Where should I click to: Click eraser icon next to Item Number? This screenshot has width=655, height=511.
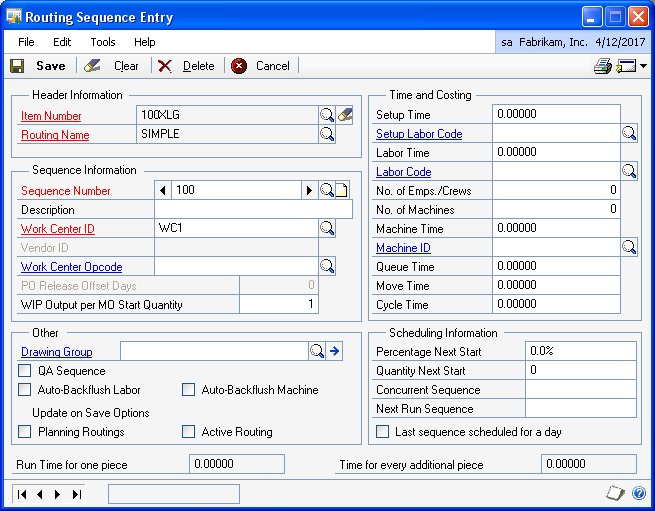(345, 115)
